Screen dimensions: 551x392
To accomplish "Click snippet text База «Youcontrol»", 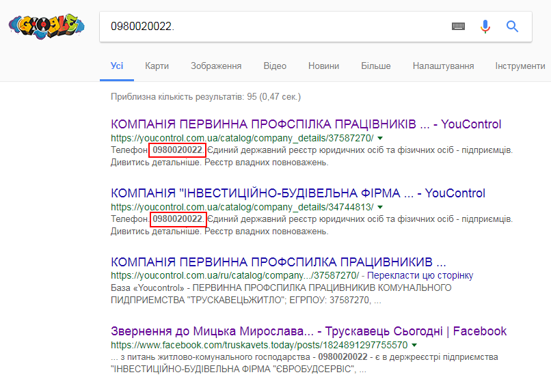I will tap(147, 288).
